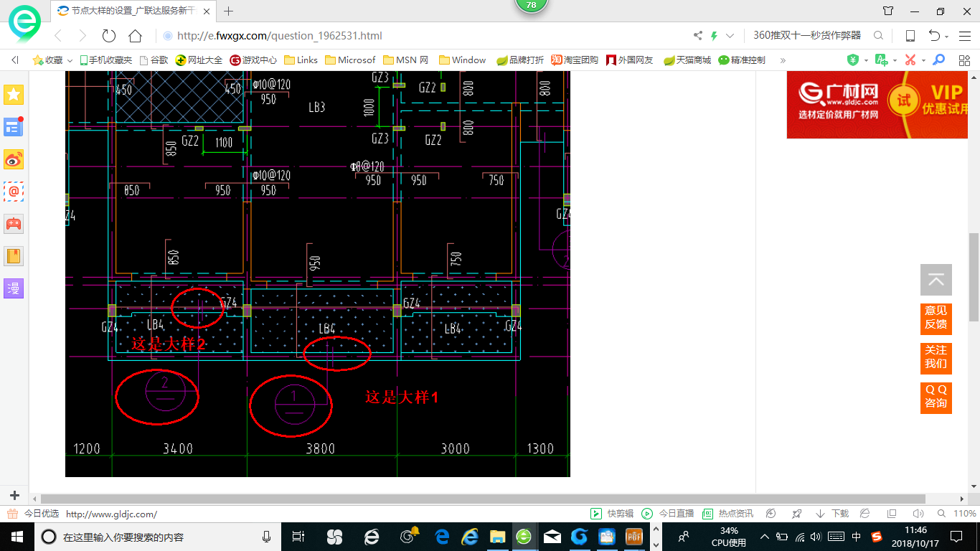Click the vertical page scrollbar thumb

tap(974, 277)
